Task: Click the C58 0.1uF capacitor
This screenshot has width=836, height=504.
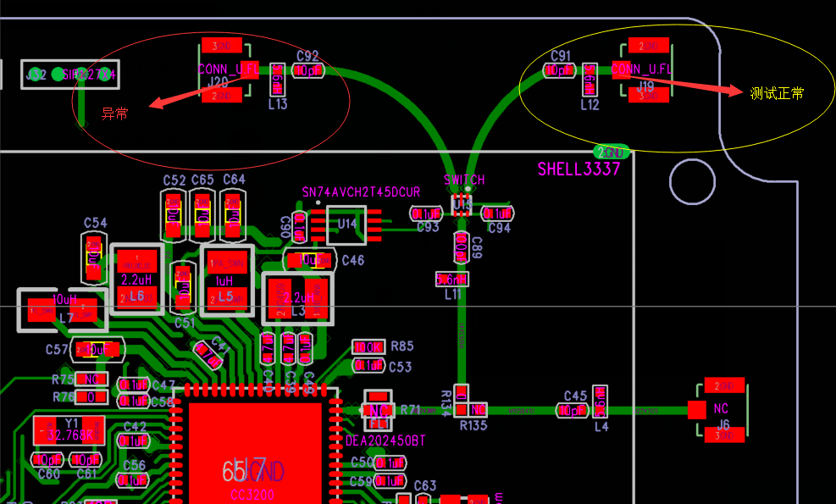Action: click(x=133, y=401)
